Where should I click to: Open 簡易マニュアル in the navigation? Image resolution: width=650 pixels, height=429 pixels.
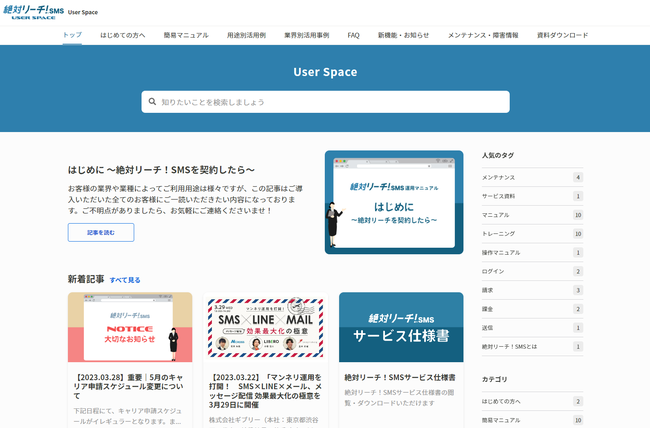pyautogui.click(x=186, y=35)
